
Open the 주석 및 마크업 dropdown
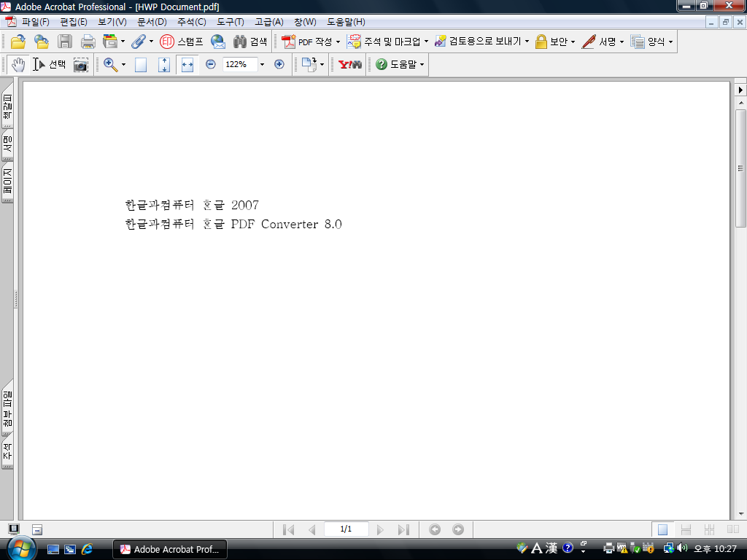(x=387, y=42)
